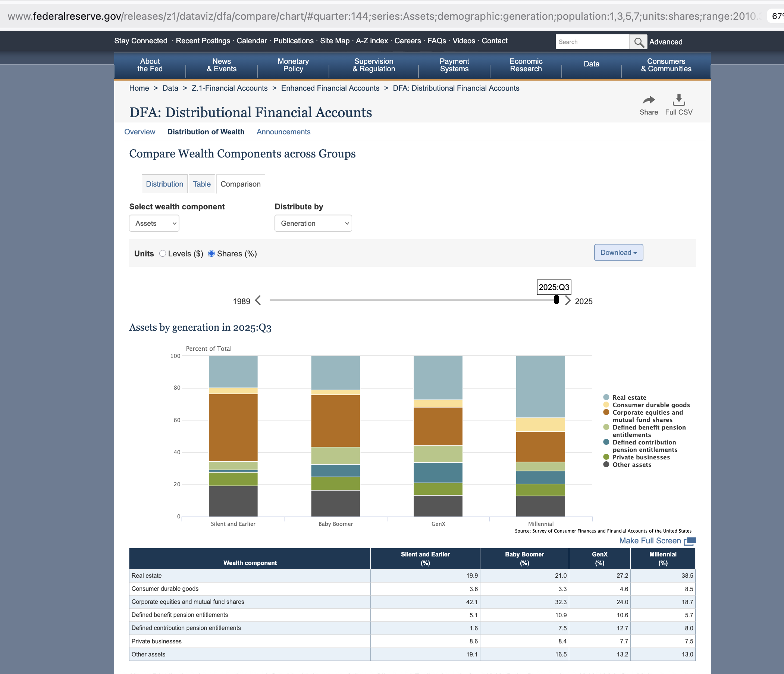The image size is (784, 674).
Task: Click the Make Full Screen icon
Action: click(689, 541)
